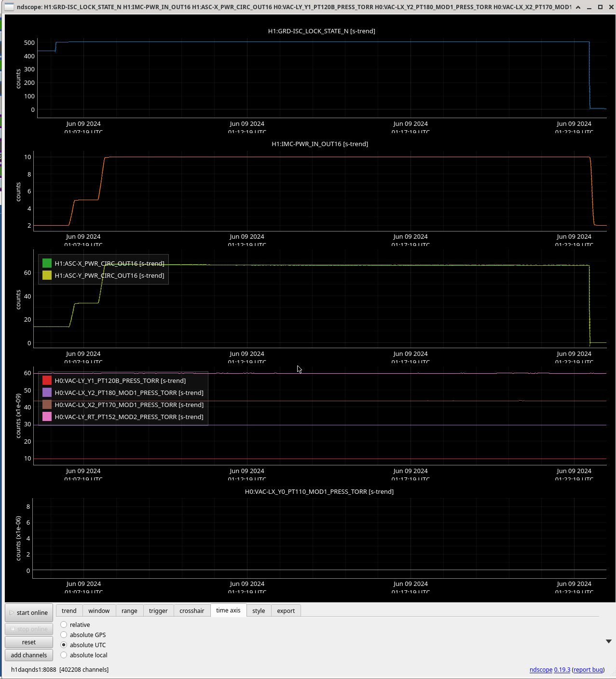616x679 pixels.
Task: Click the add channels button
Action: 29,655
